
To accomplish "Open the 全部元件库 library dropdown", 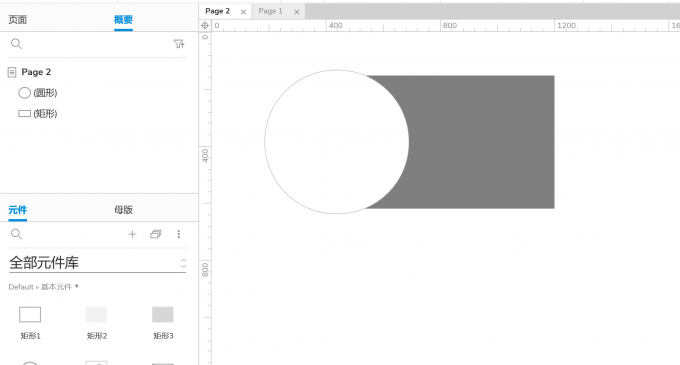I will (98, 263).
